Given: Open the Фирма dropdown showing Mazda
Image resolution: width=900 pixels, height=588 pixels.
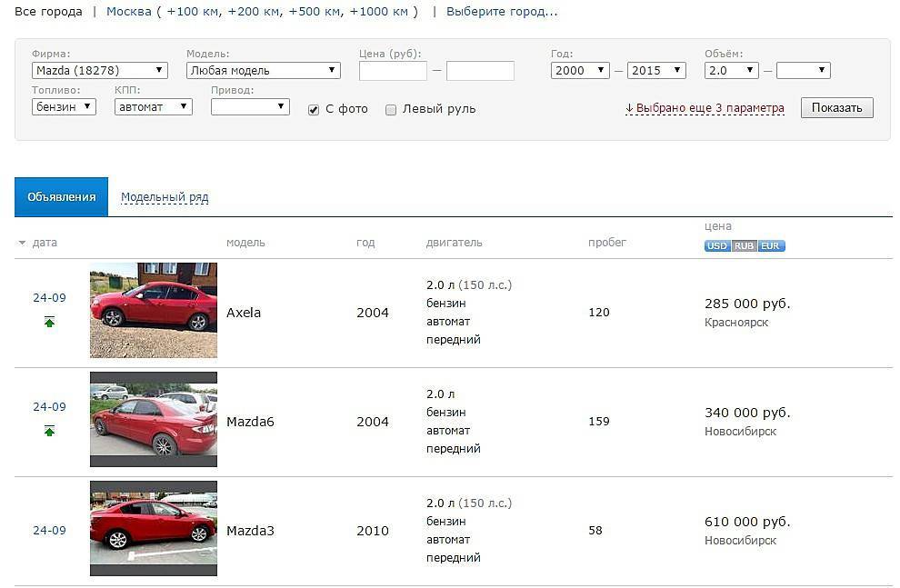Looking at the screenshot, I should (x=100, y=71).
